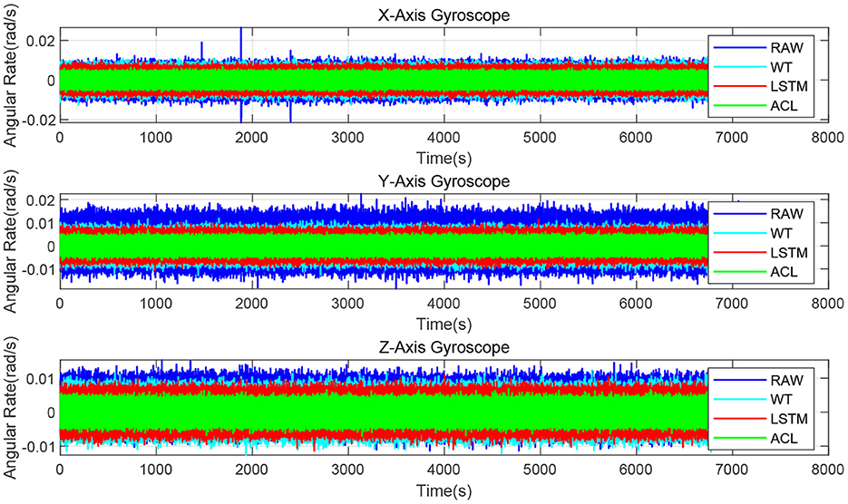Click the 0.02 tick on X-Axis Gyroscope plot
Screen dimensions: 848x504
click(x=41, y=41)
